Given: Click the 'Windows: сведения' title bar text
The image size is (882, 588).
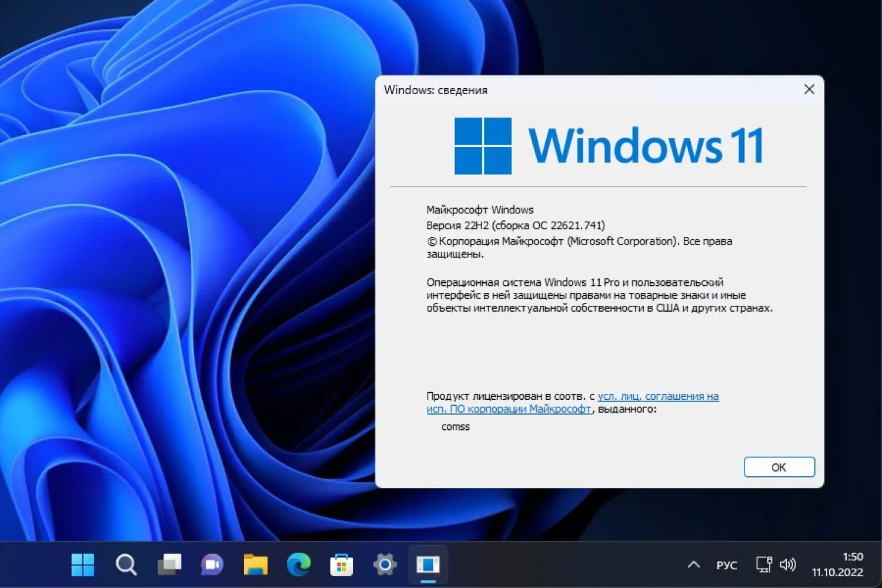Looking at the screenshot, I should (x=436, y=90).
